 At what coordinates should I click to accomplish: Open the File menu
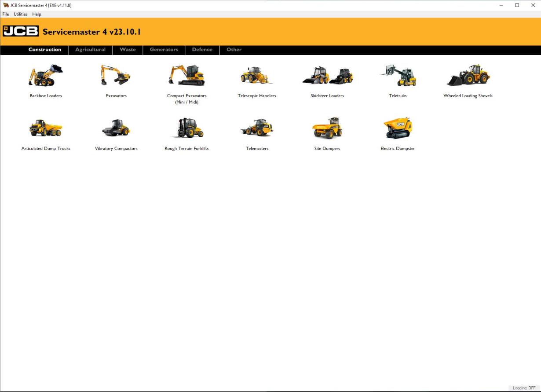(x=6, y=14)
